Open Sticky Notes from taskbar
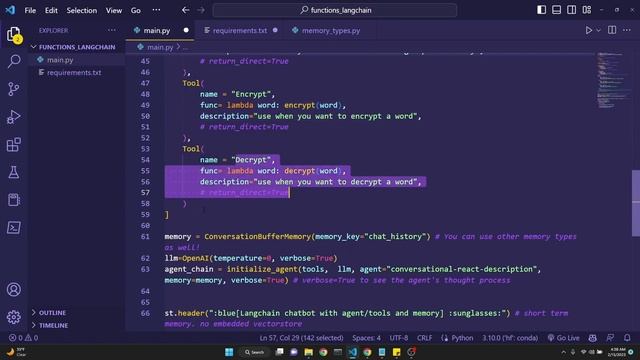The height and width of the screenshot is (360, 640). (396, 352)
